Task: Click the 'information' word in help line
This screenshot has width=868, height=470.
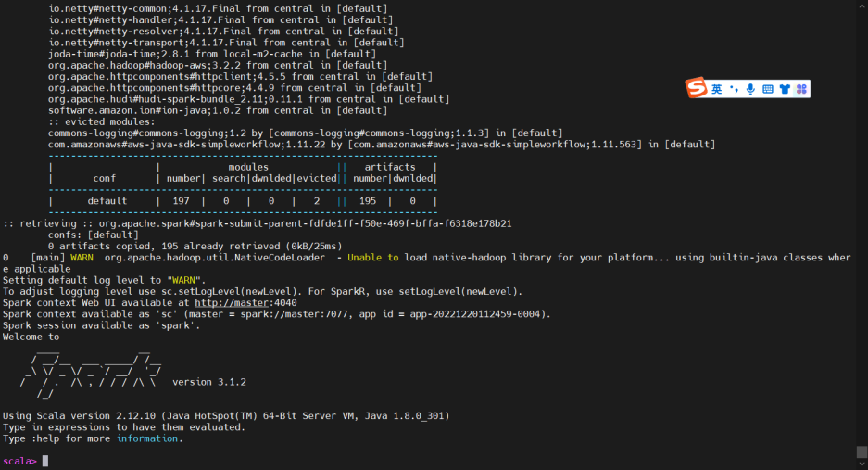Action: click(147, 438)
